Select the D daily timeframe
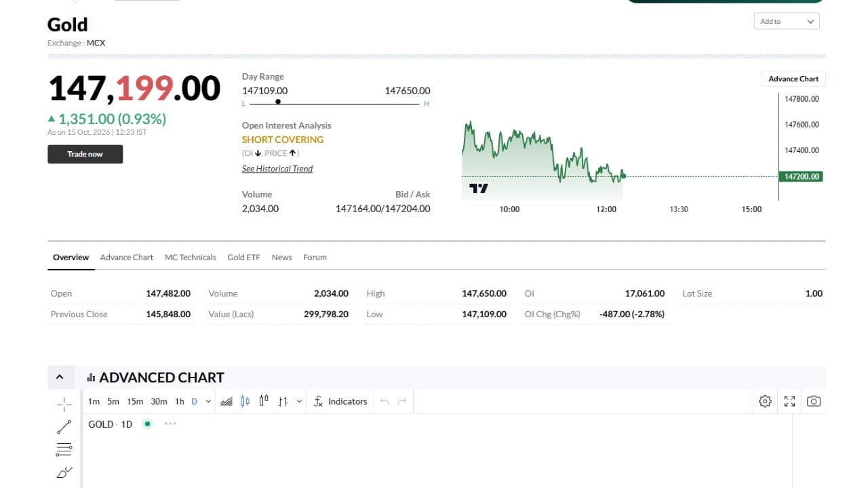The image size is (868, 488). (x=194, y=401)
